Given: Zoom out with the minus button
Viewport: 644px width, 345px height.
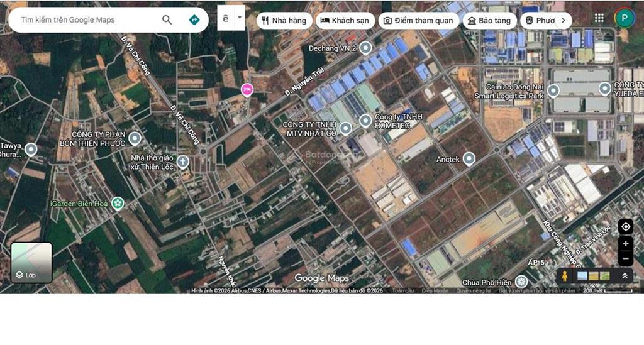Looking at the screenshot, I should pyautogui.click(x=626, y=258).
